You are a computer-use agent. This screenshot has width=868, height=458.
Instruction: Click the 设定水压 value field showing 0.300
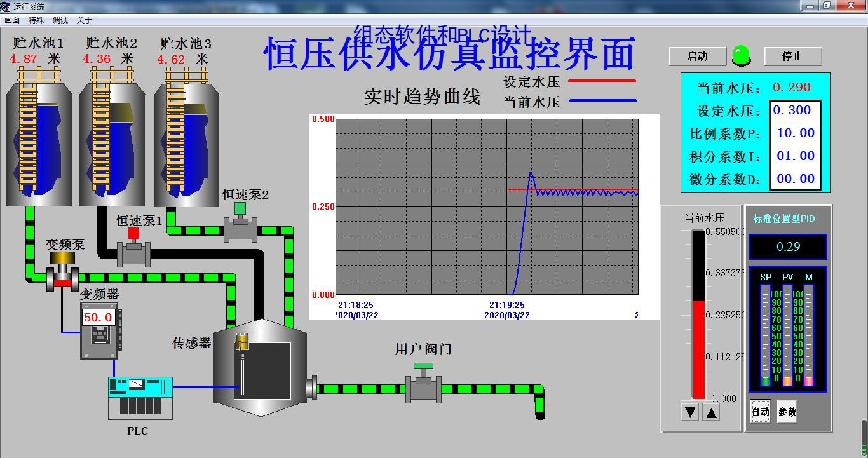click(x=795, y=110)
